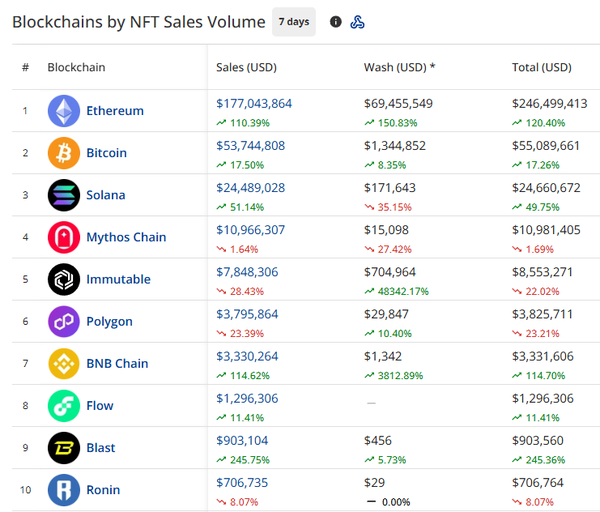This screenshot has height=512, width=600.
Task: Click the Immutable logo icon
Action: (64, 279)
